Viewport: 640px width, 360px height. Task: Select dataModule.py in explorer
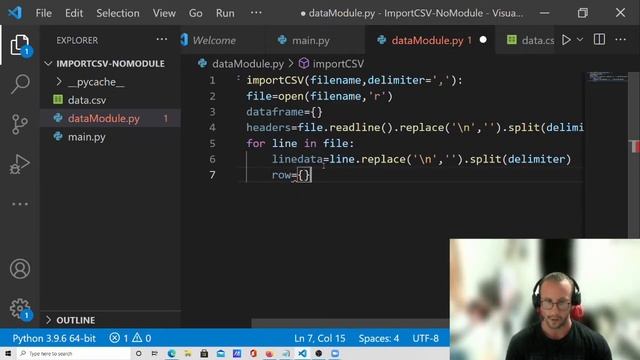[104, 118]
